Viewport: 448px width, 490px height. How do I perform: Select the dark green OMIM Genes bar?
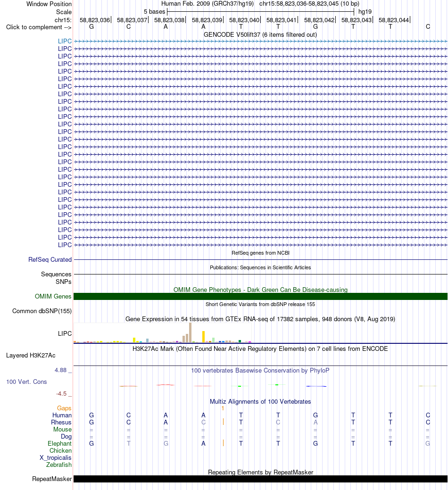pyautogui.click(x=261, y=296)
